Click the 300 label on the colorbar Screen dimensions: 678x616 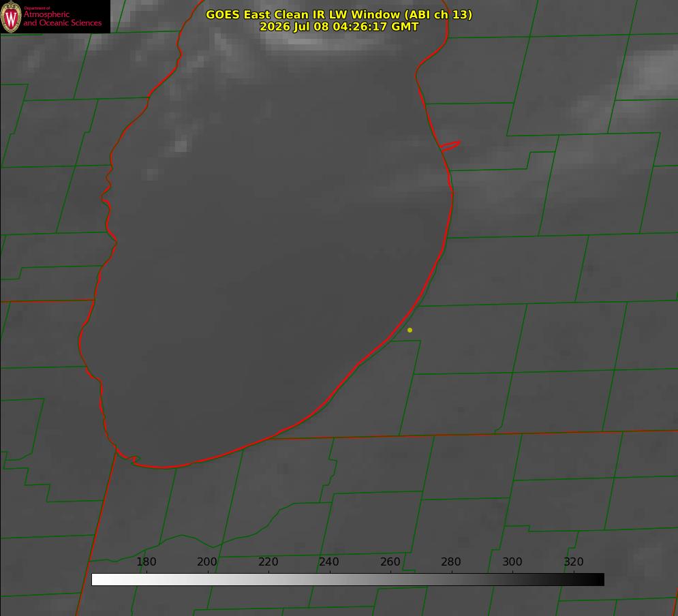pyautogui.click(x=512, y=561)
